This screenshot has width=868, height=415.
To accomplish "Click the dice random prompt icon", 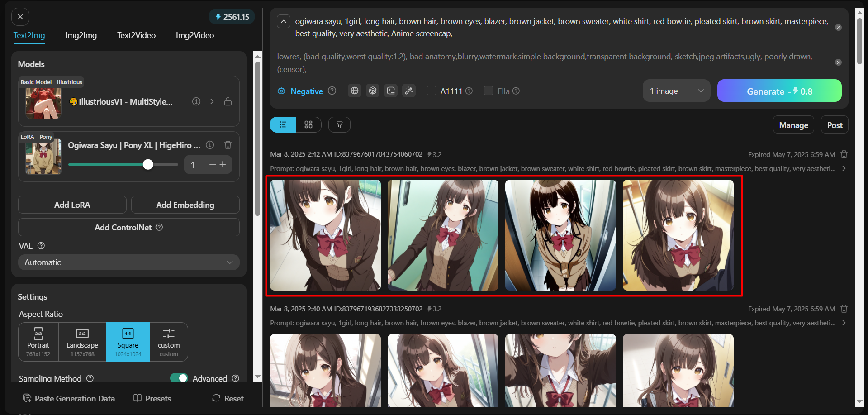I will point(373,91).
